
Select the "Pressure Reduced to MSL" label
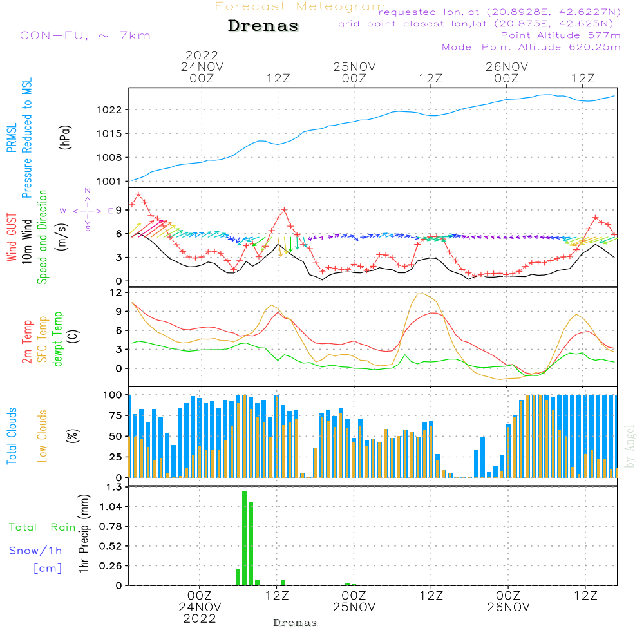pyautogui.click(x=26, y=138)
